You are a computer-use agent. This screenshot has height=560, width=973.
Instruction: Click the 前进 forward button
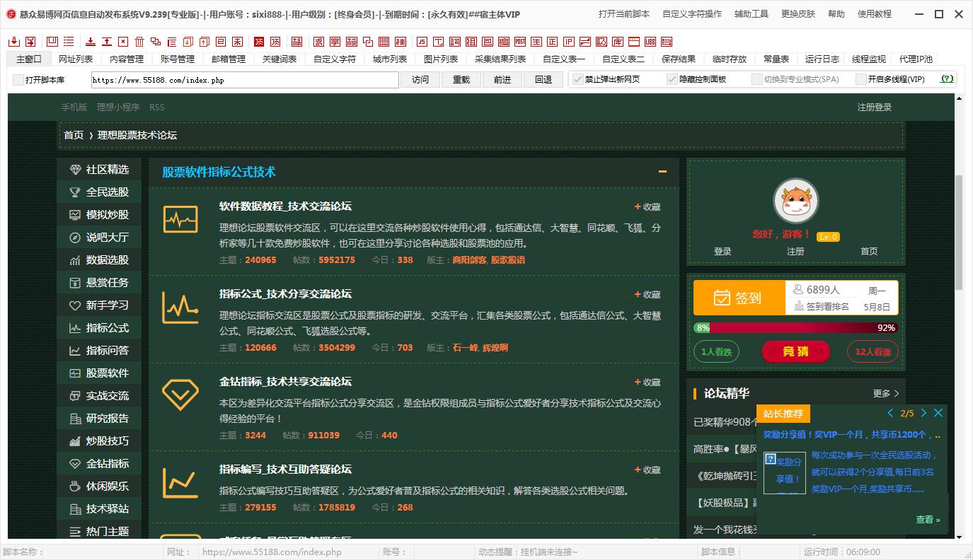[x=502, y=80]
